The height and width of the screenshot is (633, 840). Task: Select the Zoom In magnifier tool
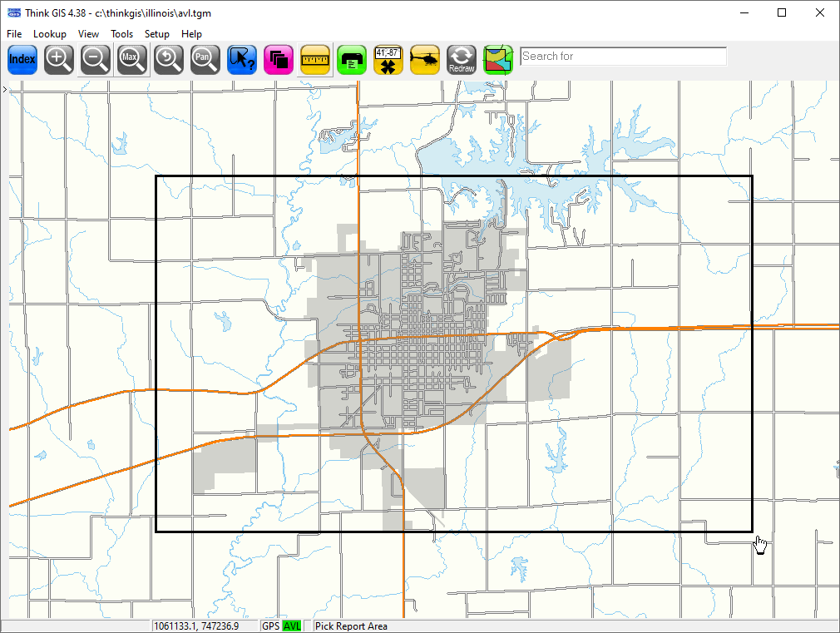pos(59,59)
